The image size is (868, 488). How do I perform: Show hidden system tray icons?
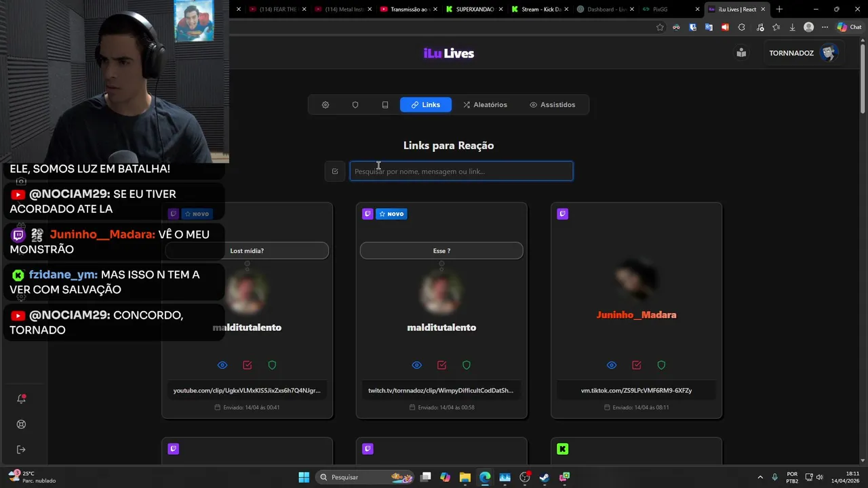(759, 477)
